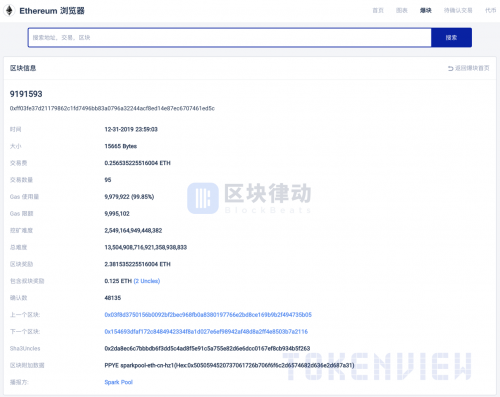Open the 图表 navigation item

tap(402, 10)
